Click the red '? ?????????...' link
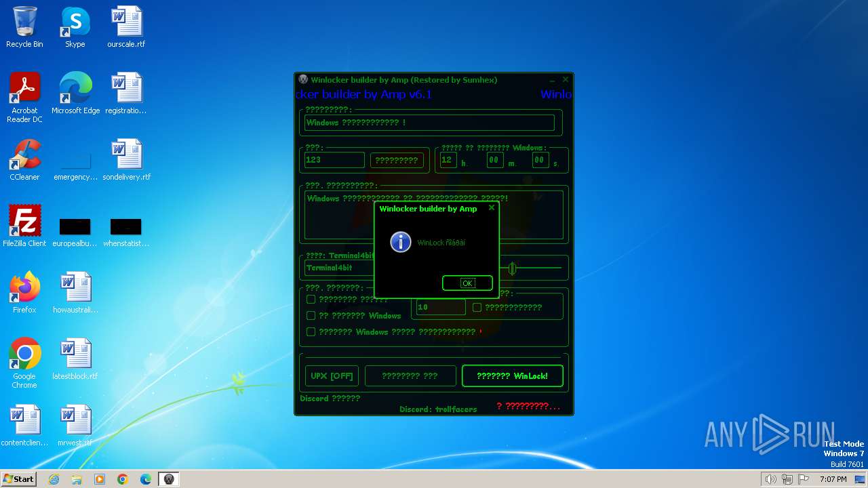Screen dimensions: 868x488 (x=528, y=406)
